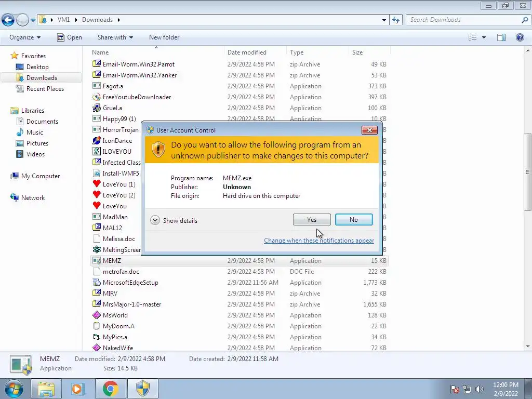
Task: Expand Show details in UAC dialog
Action: click(x=174, y=220)
